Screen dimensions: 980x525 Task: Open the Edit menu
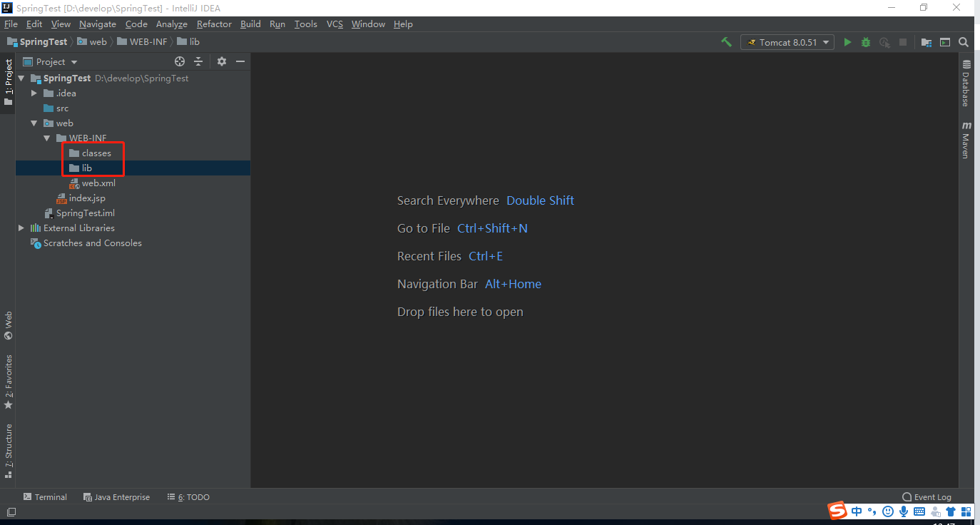coord(34,24)
